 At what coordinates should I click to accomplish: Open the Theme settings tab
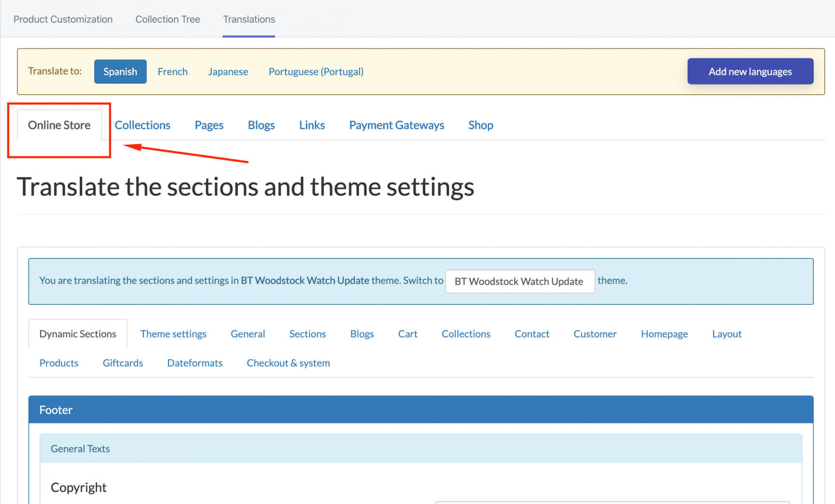[173, 334]
